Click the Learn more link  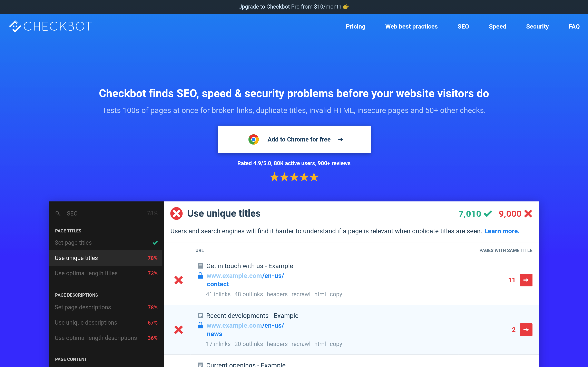[501, 231]
